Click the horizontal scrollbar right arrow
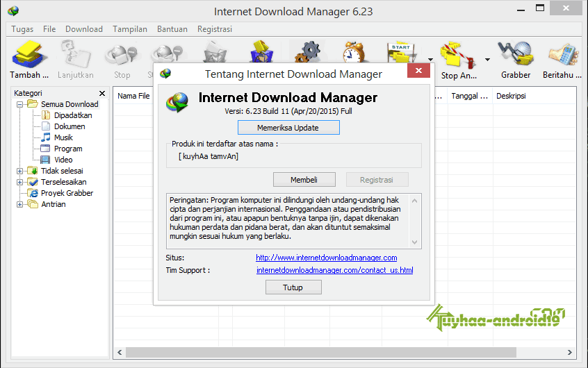The width and height of the screenshot is (588, 368). pyautogui.click(x=570, y=352)
